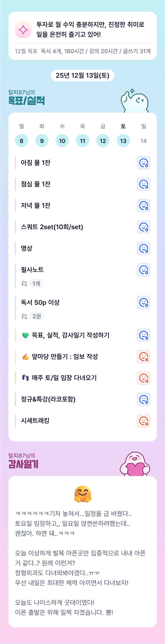Screen dimensions: 165x644
Task: Toggle the status face for 아침 물 1잔
Action: pyautogui.click(x=143, y=163)
